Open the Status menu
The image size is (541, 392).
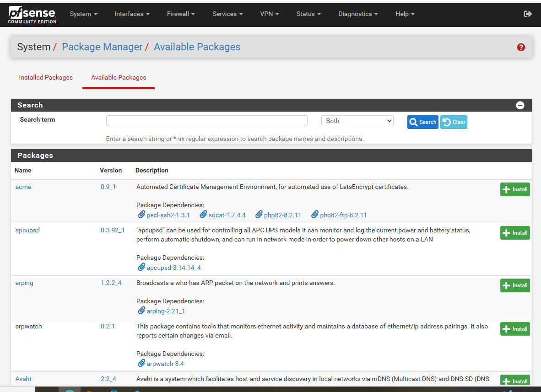point(308,14)
